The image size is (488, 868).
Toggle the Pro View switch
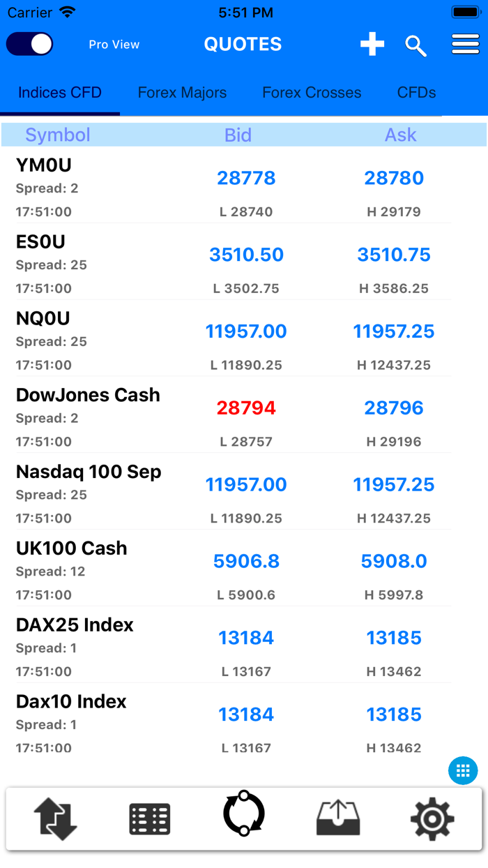click(x=29, y=44)
